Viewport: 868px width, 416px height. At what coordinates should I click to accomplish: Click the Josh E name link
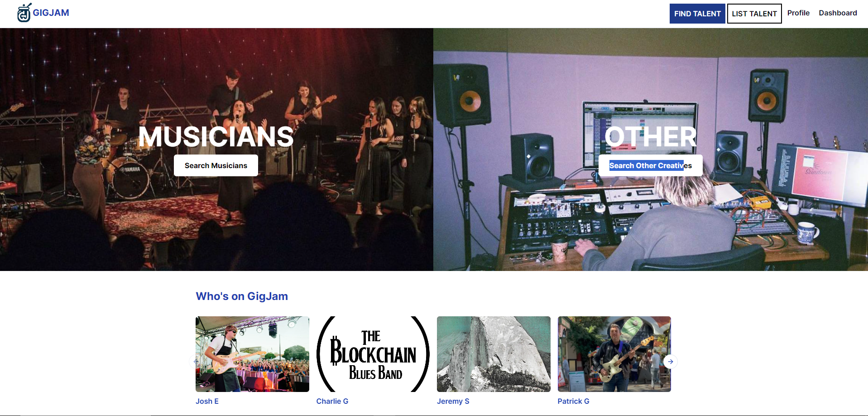(207, 401)
